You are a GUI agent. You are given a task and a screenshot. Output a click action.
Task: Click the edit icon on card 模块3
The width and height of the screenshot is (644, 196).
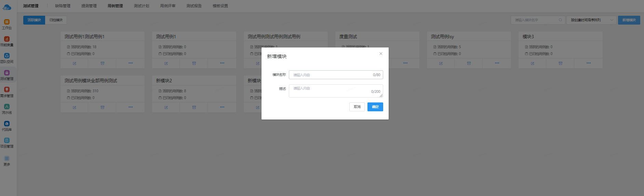[x=533, y=63]
